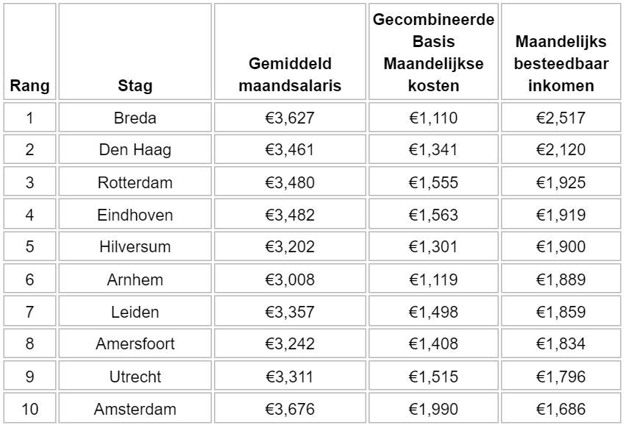
Task: Select the Utrecht city cell
Action: point(135,377)
